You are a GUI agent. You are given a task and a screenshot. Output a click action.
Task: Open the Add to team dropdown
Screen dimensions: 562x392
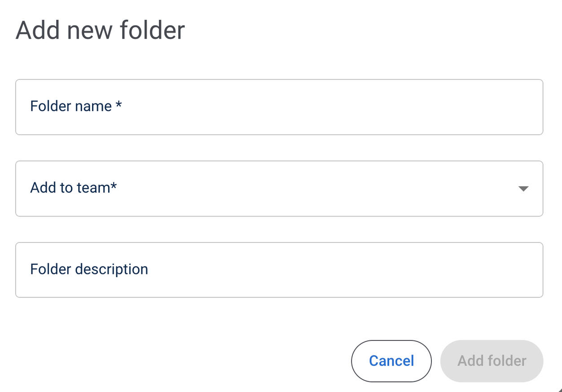tap(279, 189)
